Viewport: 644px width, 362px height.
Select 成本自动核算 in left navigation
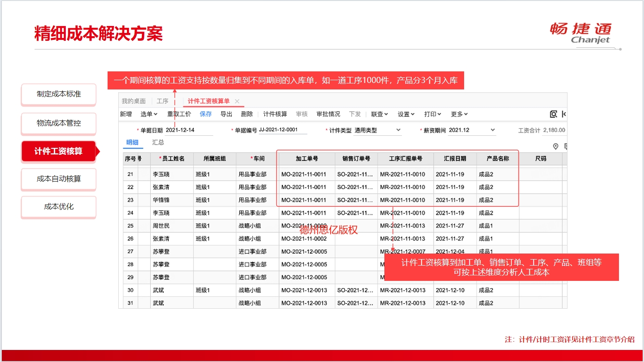[58, 179]
